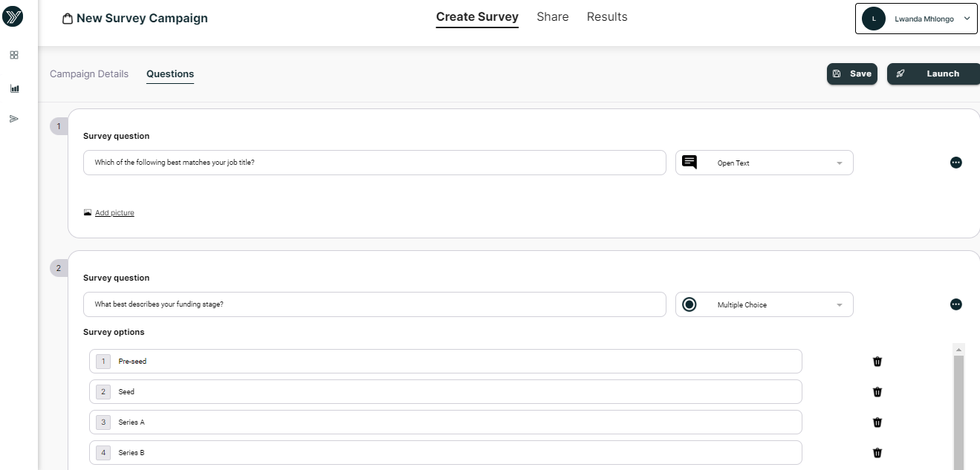
Task: Edit the Series A option field
Action: click(x=446, y=422)
